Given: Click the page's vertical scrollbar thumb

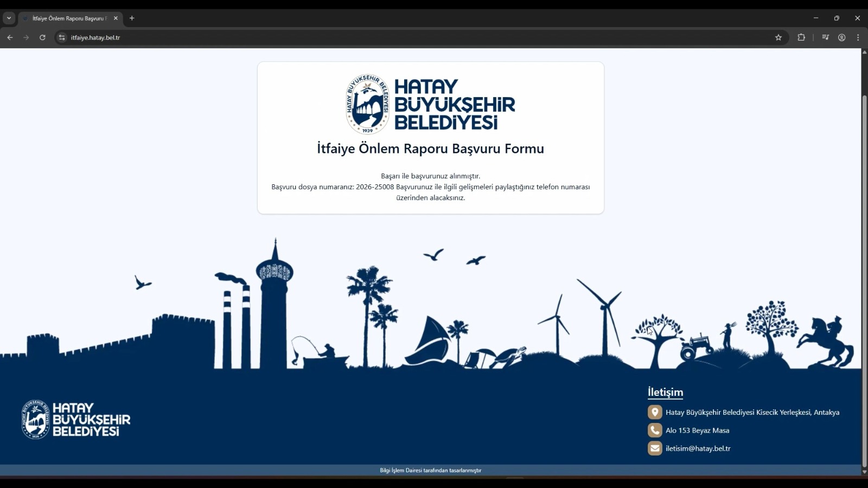Looking at the screenshot, I should (x=864, y=281).
